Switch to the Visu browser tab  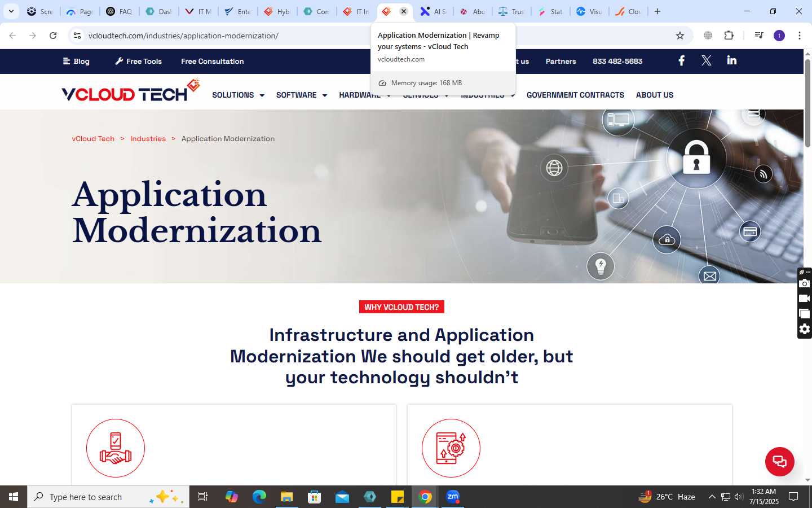pyautogui.click(x=590, y=11)
